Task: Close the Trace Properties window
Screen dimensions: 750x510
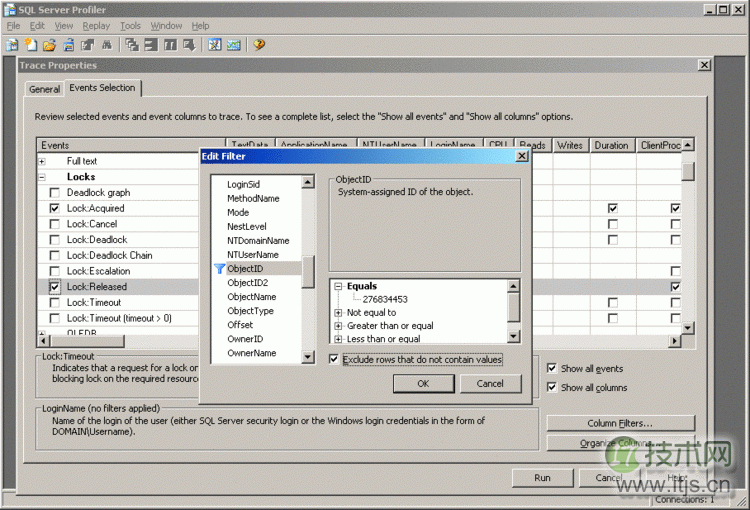Action: (704, 65)
